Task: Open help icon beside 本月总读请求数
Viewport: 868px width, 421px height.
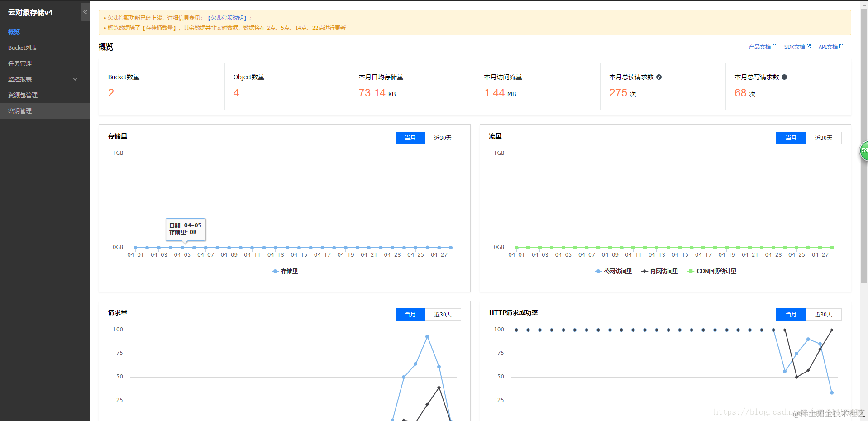Action: click(x=659, y=77)
